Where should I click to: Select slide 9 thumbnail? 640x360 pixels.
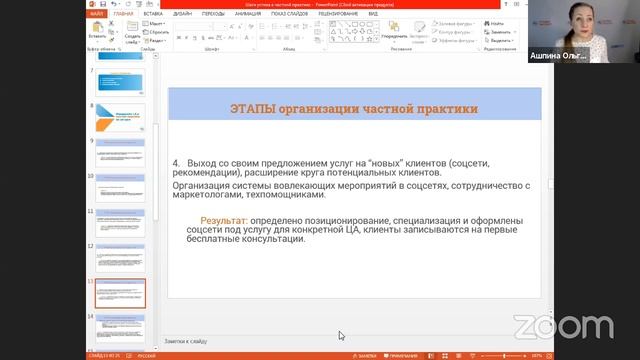coord(120,153)
